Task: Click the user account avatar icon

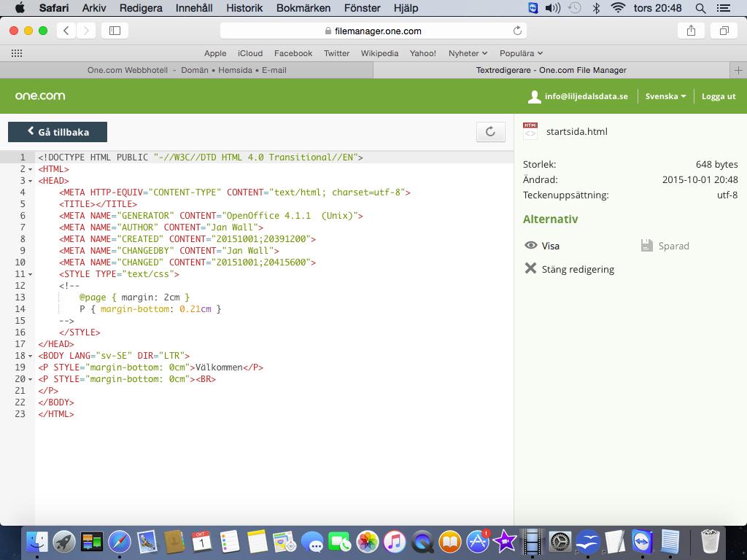Action: click(x=535, y=97)
